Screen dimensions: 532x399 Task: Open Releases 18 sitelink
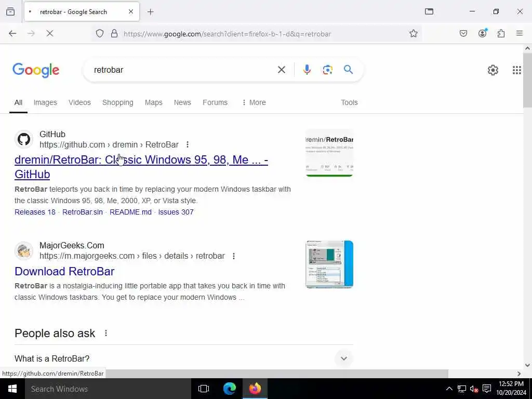coord(35,212)
